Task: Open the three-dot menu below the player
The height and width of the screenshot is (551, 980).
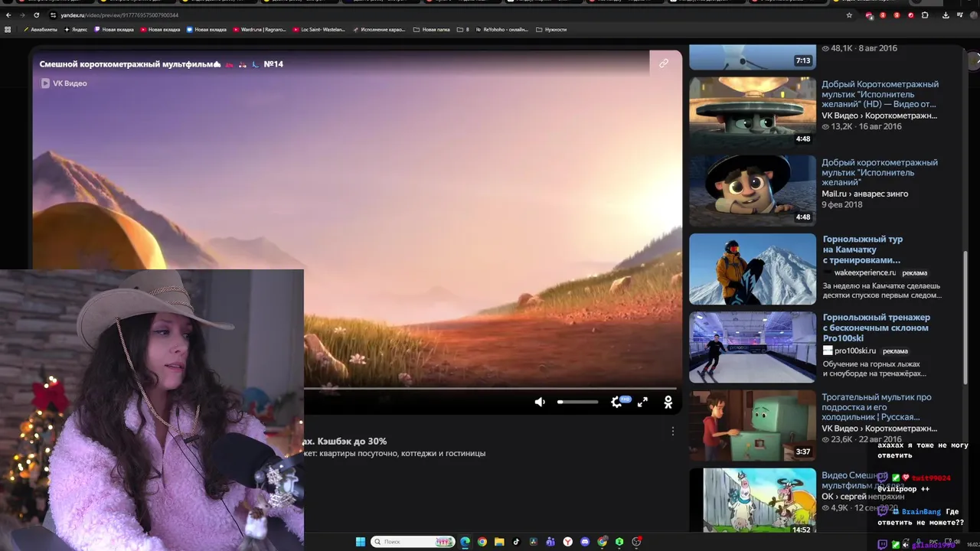Action: click(x=672, y=432)
